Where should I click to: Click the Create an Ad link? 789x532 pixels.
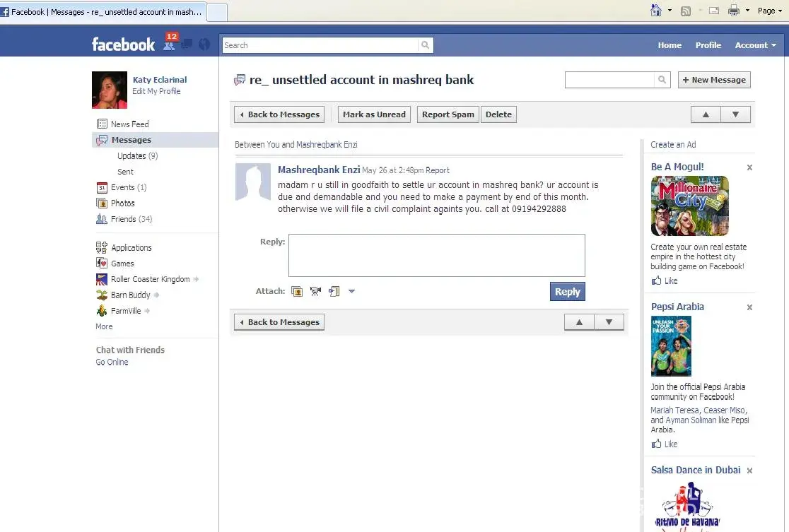(673, 144)
